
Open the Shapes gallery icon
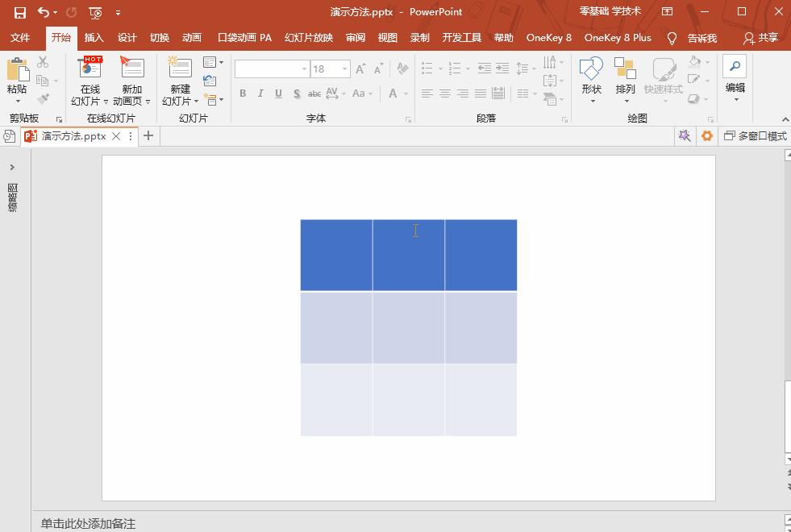(591, 69)
